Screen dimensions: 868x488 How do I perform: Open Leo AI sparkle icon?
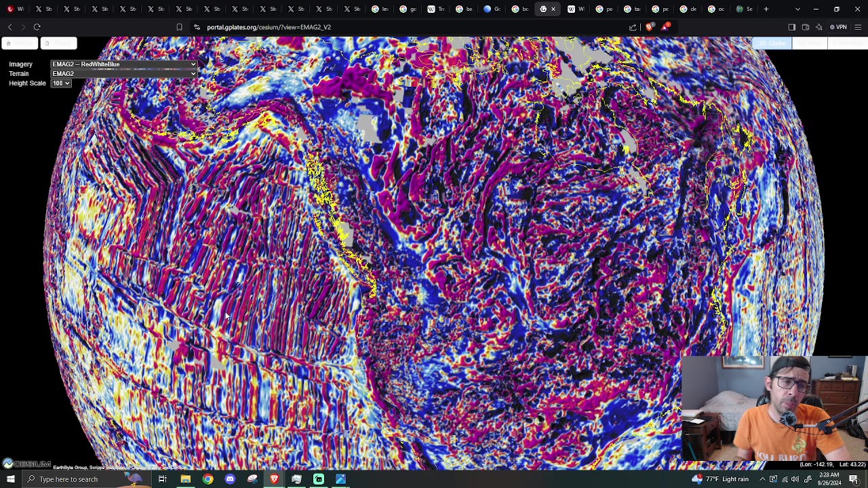click(819, 27)
